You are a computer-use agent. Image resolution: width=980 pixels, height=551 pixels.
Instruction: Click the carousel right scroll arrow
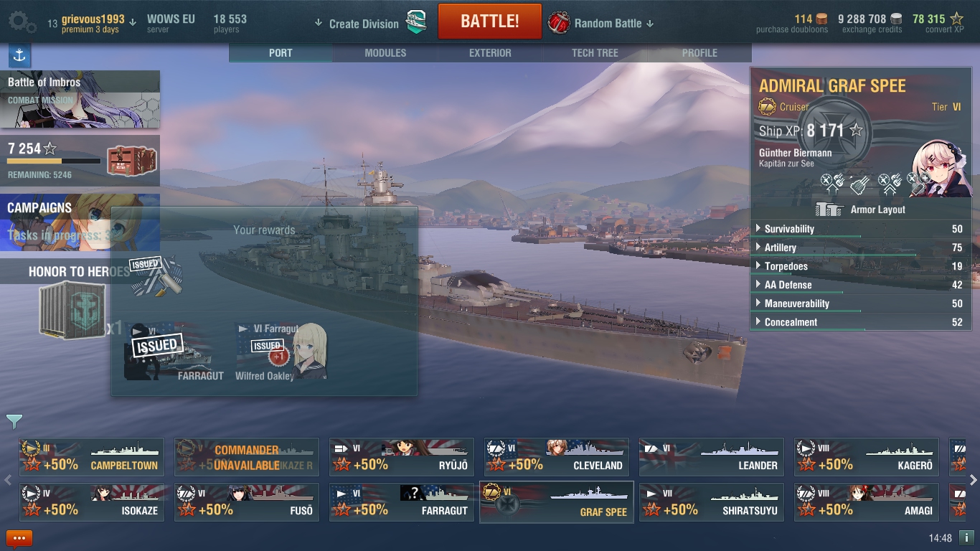pyautogui.click(x=974, y=480)
